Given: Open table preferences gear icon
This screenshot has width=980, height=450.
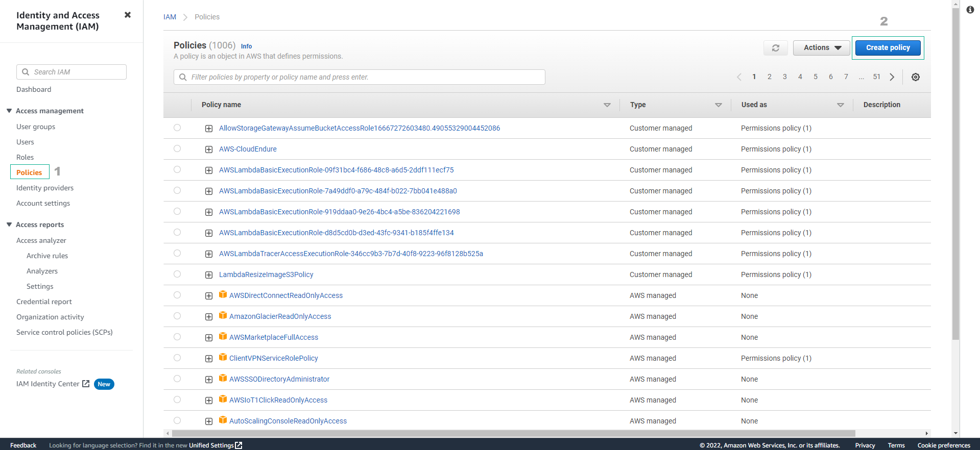Looking at the screenshot, I should tap(916, 77).
